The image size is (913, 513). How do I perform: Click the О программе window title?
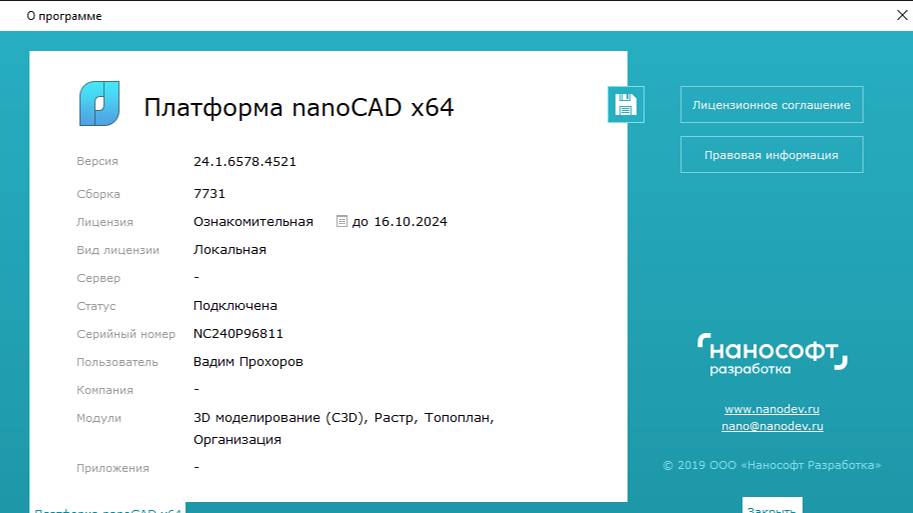pos(64,16)
